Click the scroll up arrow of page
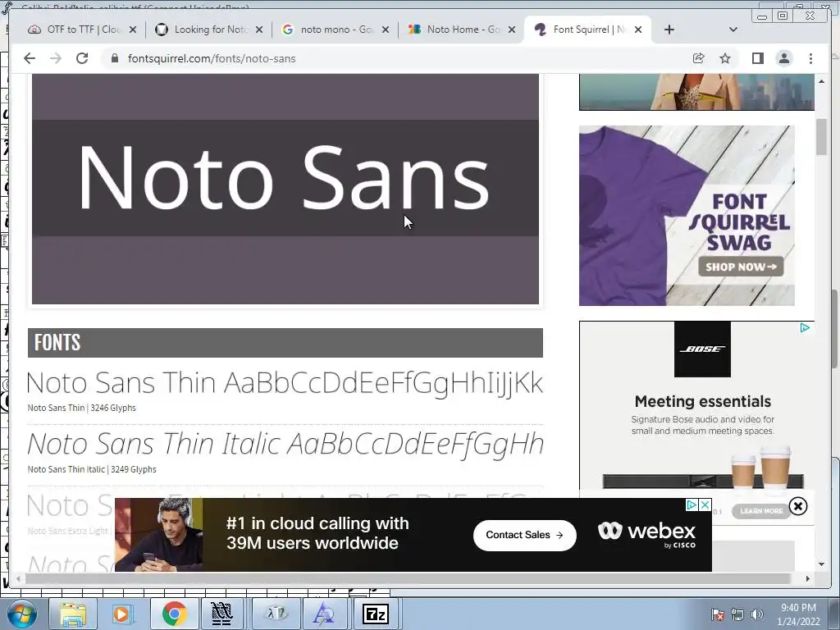840x630 pixels. coord(822,81)
